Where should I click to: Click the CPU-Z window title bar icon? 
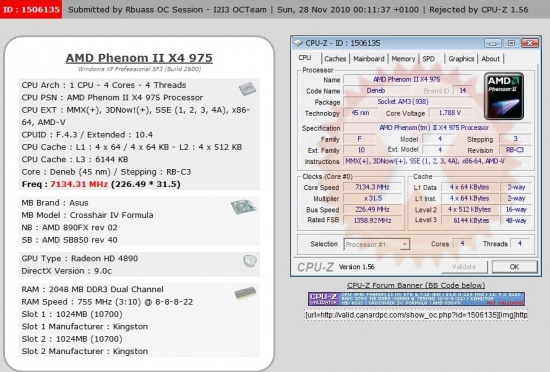298,43
